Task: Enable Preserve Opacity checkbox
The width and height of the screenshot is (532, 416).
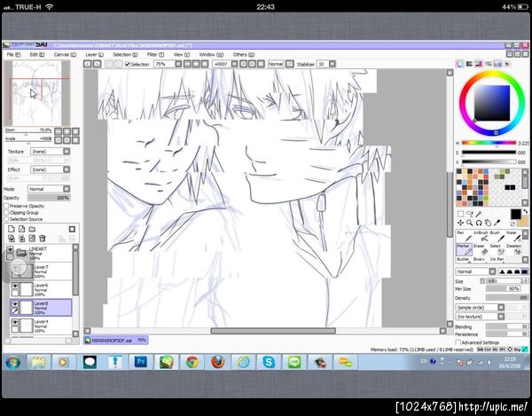Action: [6, 206]
